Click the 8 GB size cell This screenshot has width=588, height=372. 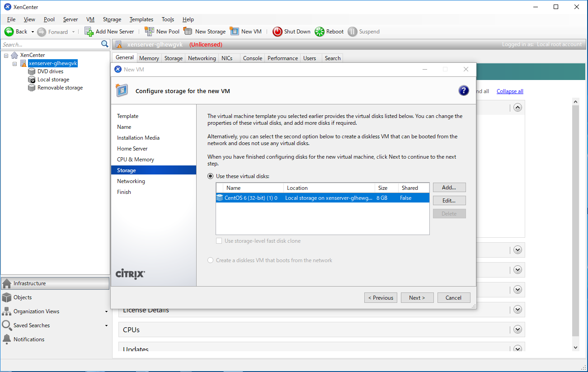(x=382, y=198)
